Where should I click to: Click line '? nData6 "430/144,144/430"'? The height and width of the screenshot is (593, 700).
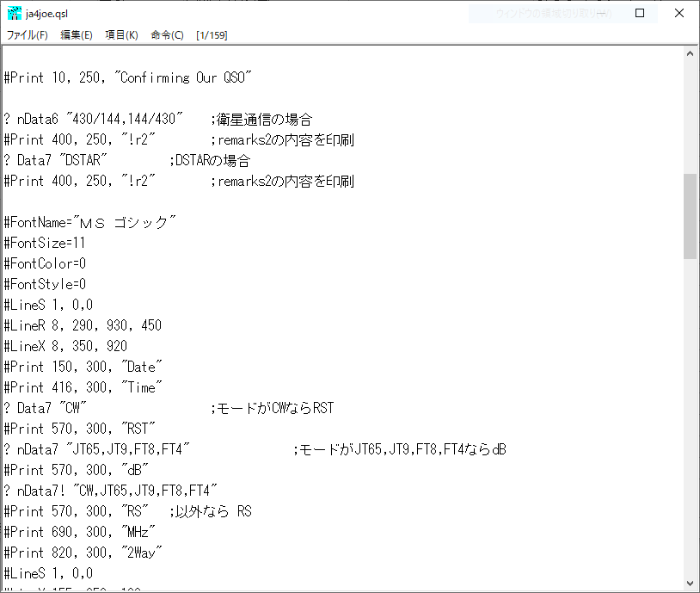click(93, 119)
